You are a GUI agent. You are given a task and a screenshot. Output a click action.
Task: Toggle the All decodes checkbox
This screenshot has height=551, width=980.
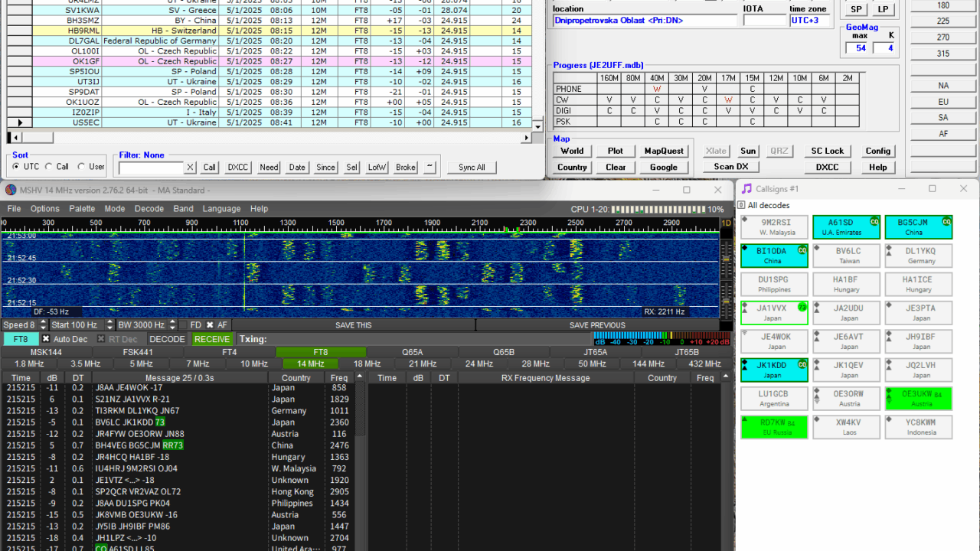[x=741, y=205]
